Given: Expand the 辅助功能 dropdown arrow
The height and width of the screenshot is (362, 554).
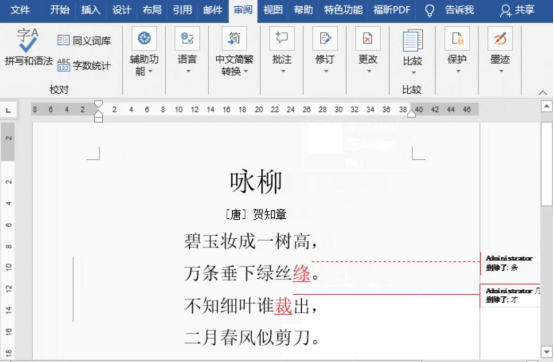Looking at the screenshot, I should 151,71.
